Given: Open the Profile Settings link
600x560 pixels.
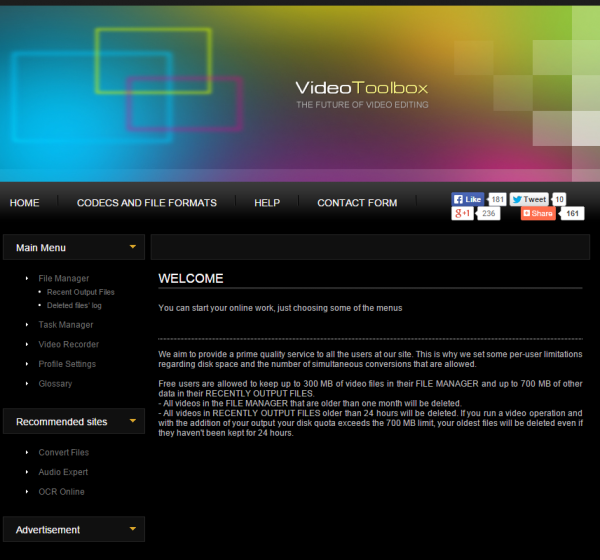Looking at the screenshot, I should click(67, 364).
